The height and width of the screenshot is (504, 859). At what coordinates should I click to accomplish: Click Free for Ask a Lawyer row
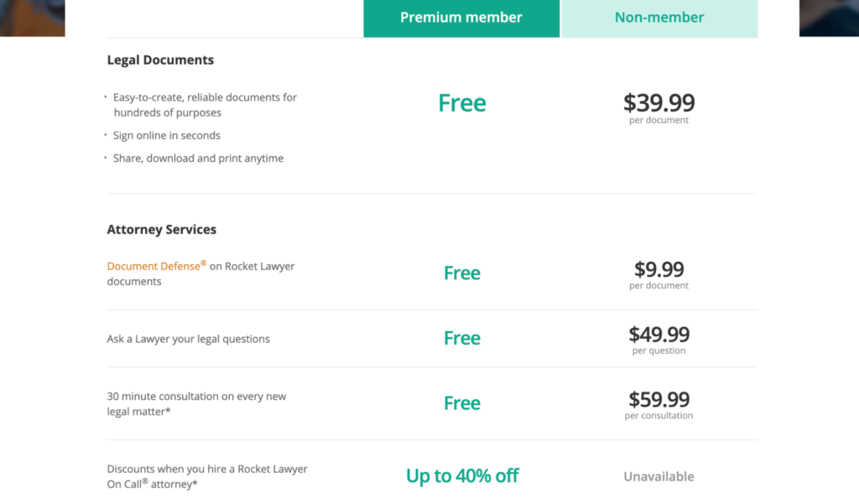tap(462, 338)
